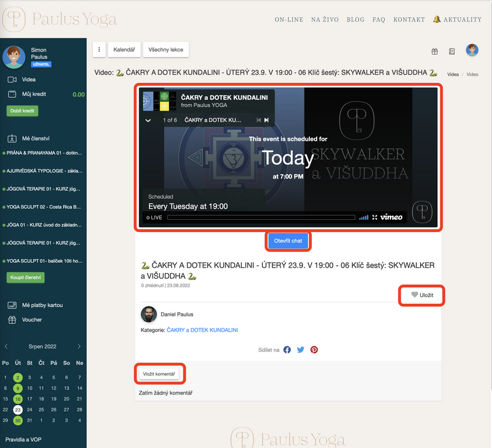Viewport: 492px width, 448px height.
Task: Open the AKTUALITY bell notifications
Action: pos(457,20)
